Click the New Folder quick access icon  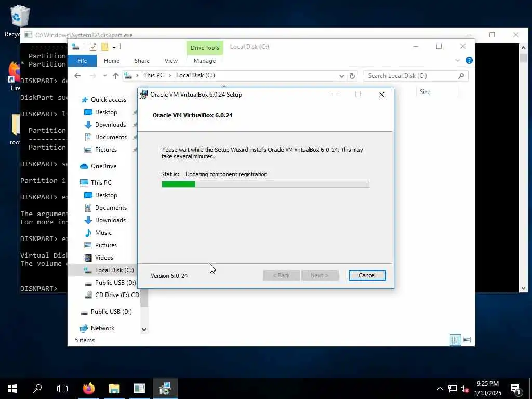[104, 47]
